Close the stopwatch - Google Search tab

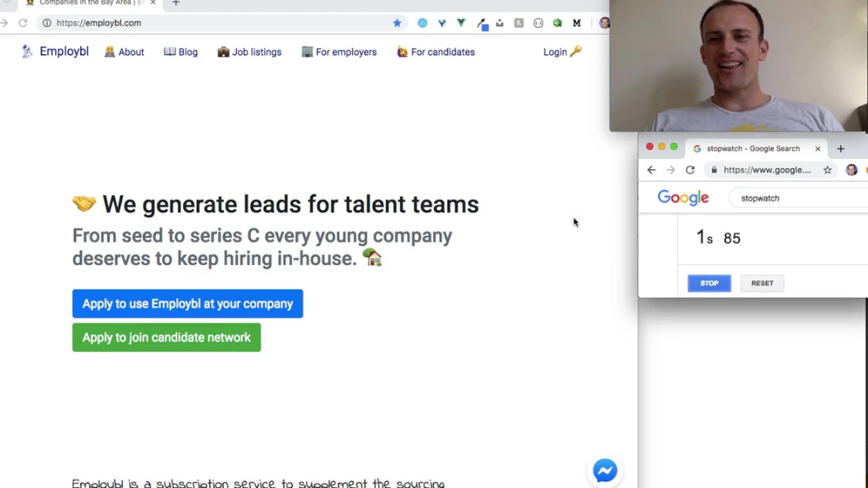[818, 148]
